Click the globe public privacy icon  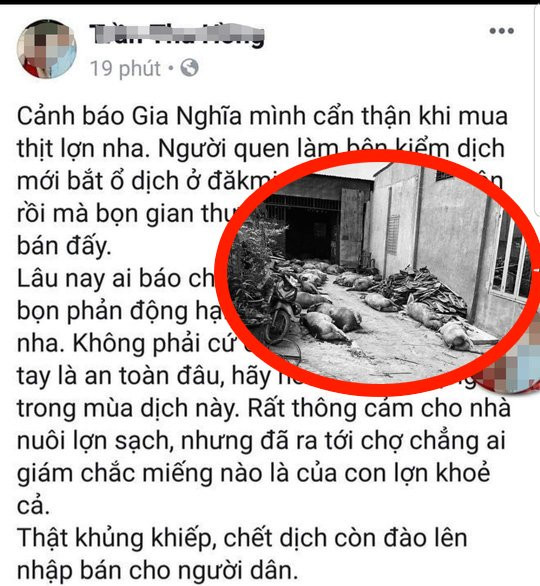pyautogui.click(x=189, y=68)
